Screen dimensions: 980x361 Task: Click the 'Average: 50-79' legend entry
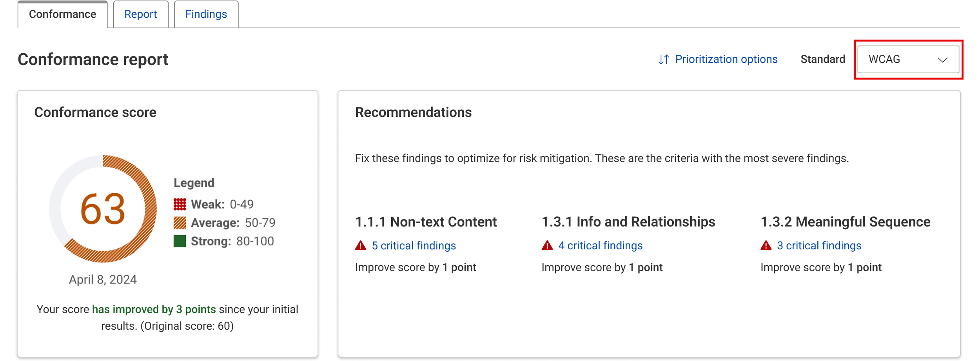(x=225, y=223)
